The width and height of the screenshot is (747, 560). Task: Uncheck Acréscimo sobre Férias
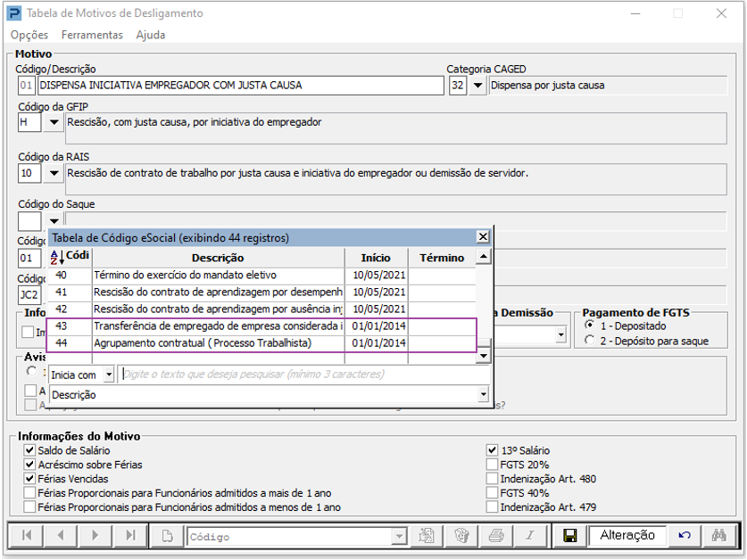point(29,465)
